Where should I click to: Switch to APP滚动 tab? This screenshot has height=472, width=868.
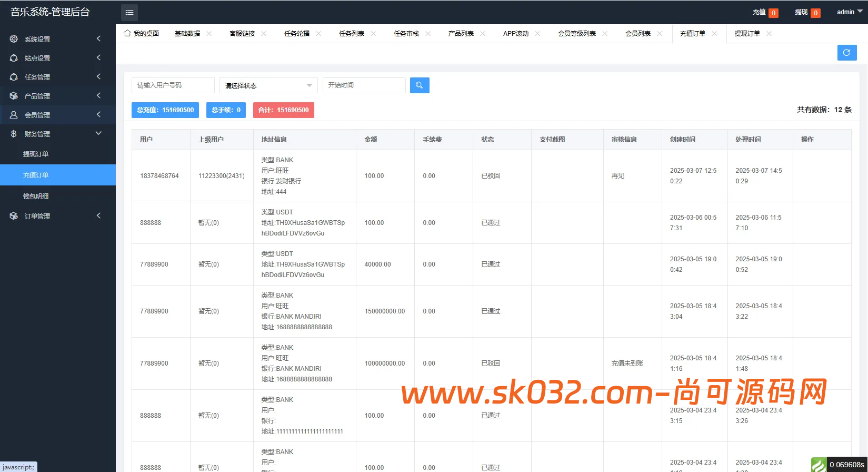pos(516,34)
